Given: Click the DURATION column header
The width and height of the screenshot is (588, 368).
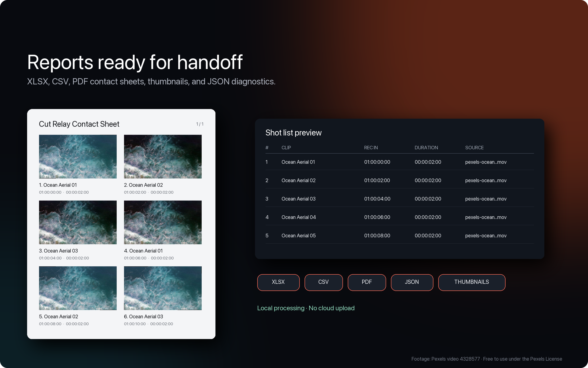Looking at the screenshot, I should click(426, 147).
